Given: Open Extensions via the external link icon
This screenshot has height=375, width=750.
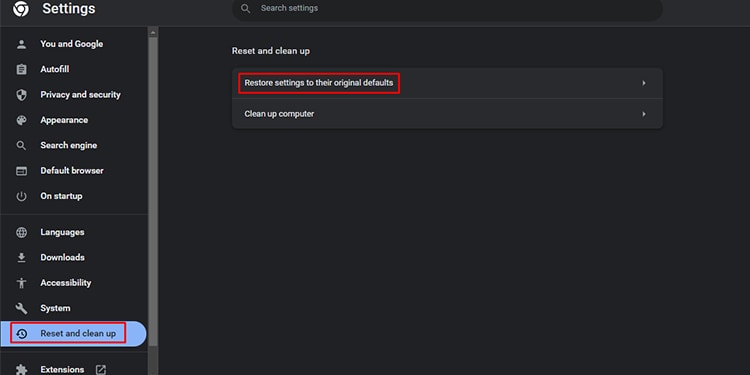Looking at the screenshot, I should 100,370.
